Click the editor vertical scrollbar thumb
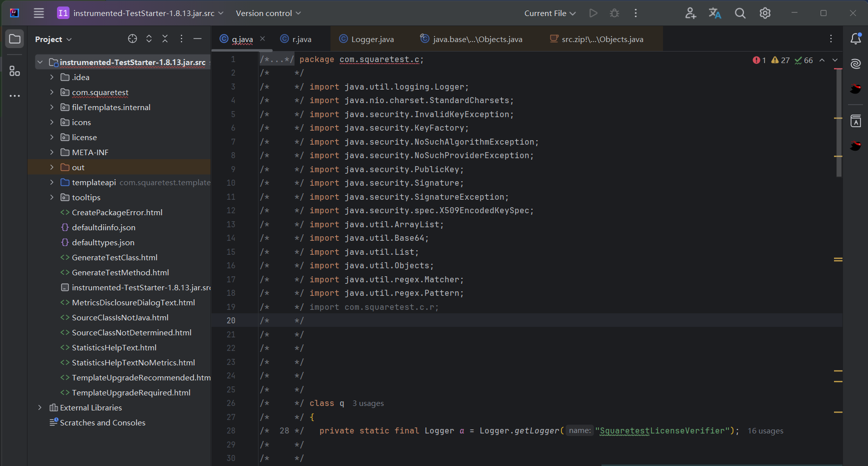This screenshot has height=466, width=868. 838,123
